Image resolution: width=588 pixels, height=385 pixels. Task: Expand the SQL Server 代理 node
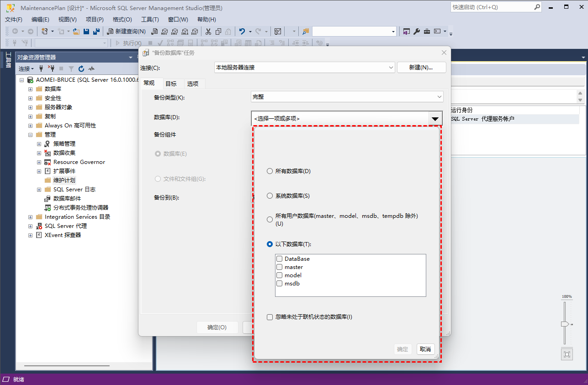pyautogui.click(x=30, y=226)
